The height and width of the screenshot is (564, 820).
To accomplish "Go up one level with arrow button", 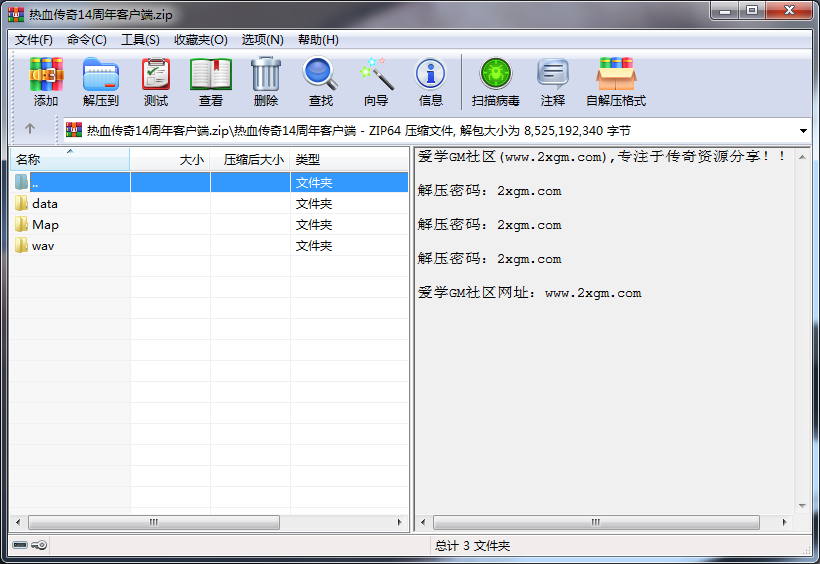I will coord(30,128).
